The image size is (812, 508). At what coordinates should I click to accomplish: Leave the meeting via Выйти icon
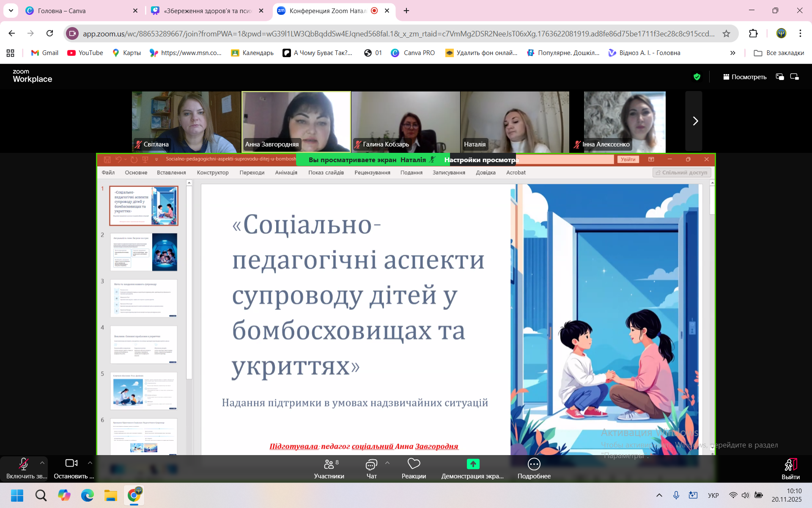coord(790,469)
